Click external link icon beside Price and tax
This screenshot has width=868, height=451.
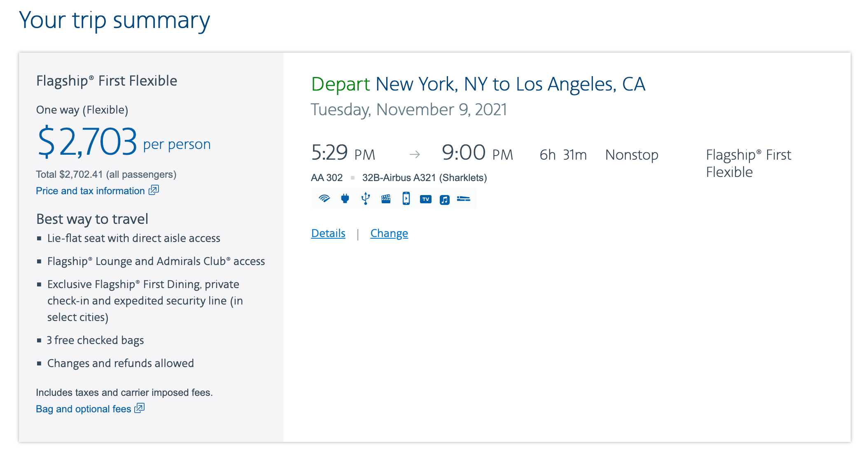click(x=154, y=190)
